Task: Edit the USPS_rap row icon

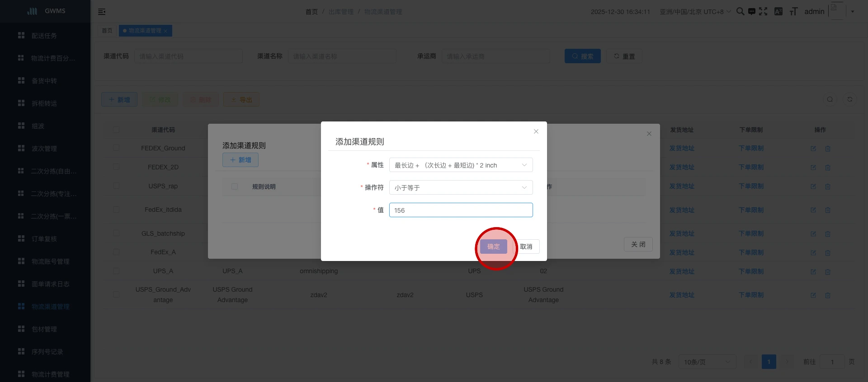Action: [x=813, y=186]
